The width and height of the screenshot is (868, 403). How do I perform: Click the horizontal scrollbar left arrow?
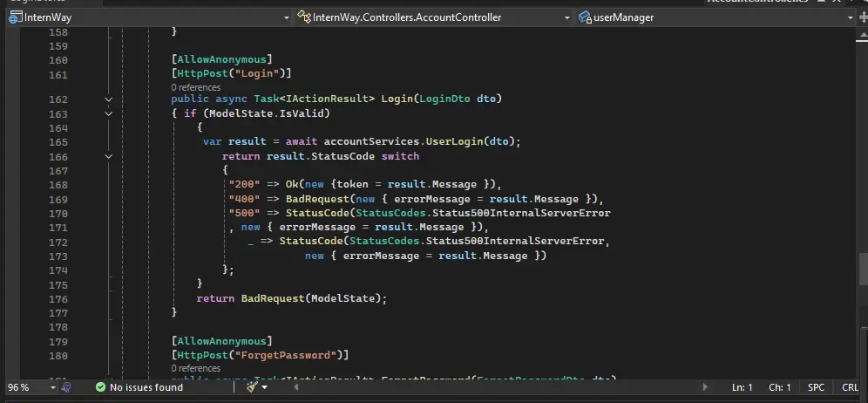pyautogui.click(x=295, y=387)
